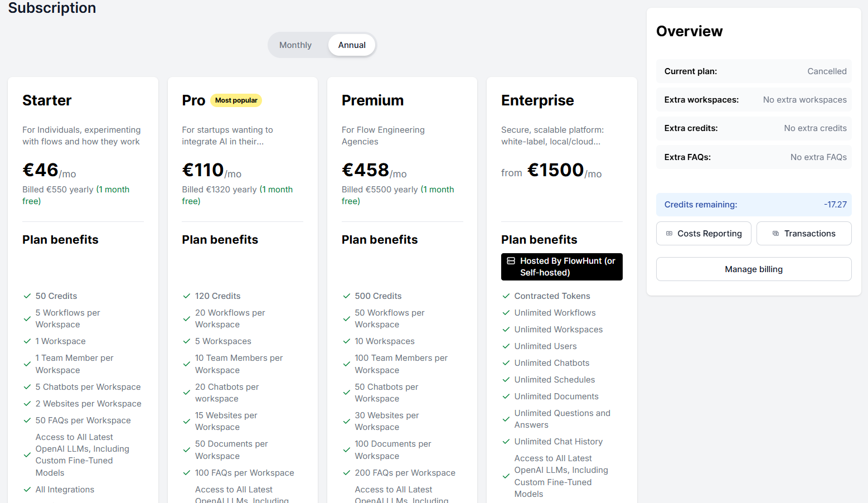Click the Premium plan title
Image resolution: width=868 pixels, height=503 pixels.
point(372,100)
